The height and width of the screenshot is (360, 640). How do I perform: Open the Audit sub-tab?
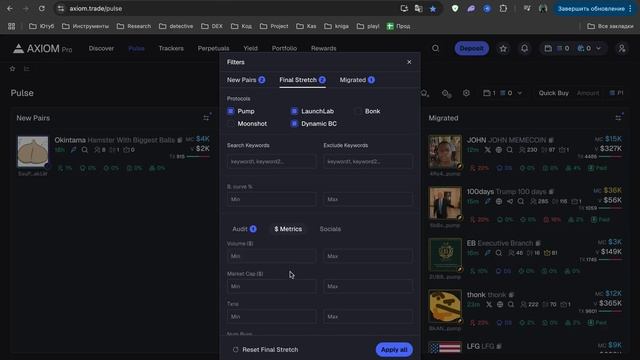click(x=244, y=229)
